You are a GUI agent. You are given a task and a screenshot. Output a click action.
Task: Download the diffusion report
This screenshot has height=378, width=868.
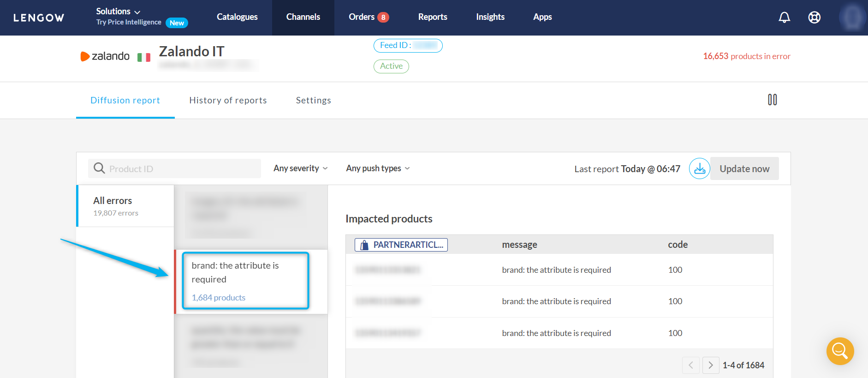(699, 168)
